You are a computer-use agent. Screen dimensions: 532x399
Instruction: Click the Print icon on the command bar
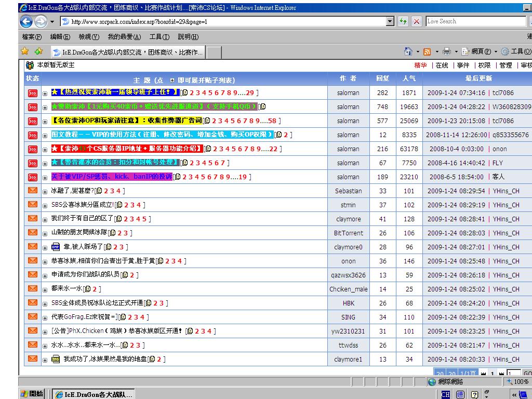446,52
